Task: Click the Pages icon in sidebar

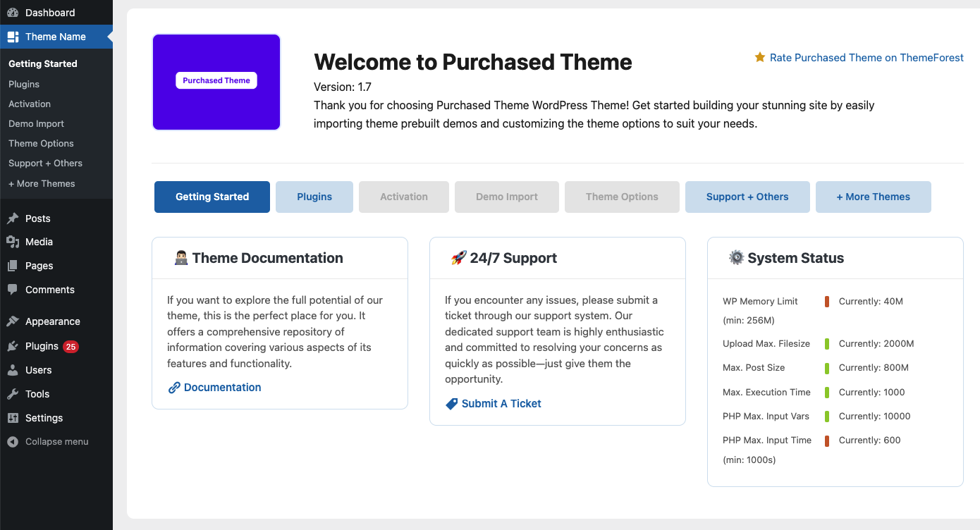Action: [13, 266]
